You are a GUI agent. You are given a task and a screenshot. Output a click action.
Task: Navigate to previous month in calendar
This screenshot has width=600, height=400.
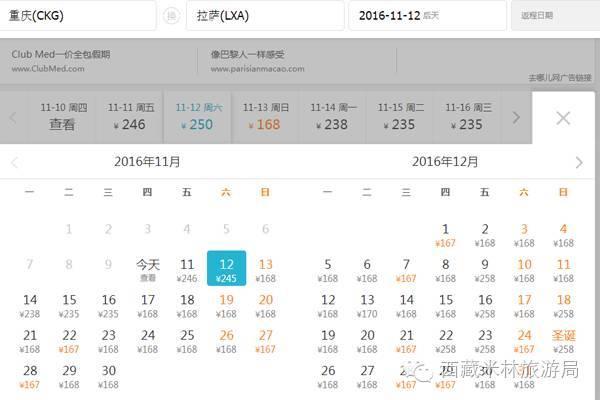point(14,162)
